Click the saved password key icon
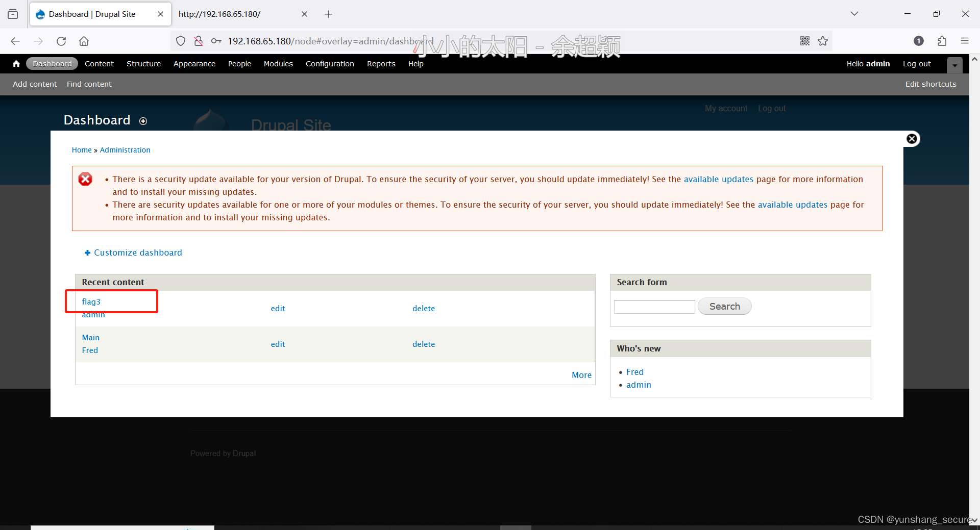980x530 pixels. tap(216, 41)
